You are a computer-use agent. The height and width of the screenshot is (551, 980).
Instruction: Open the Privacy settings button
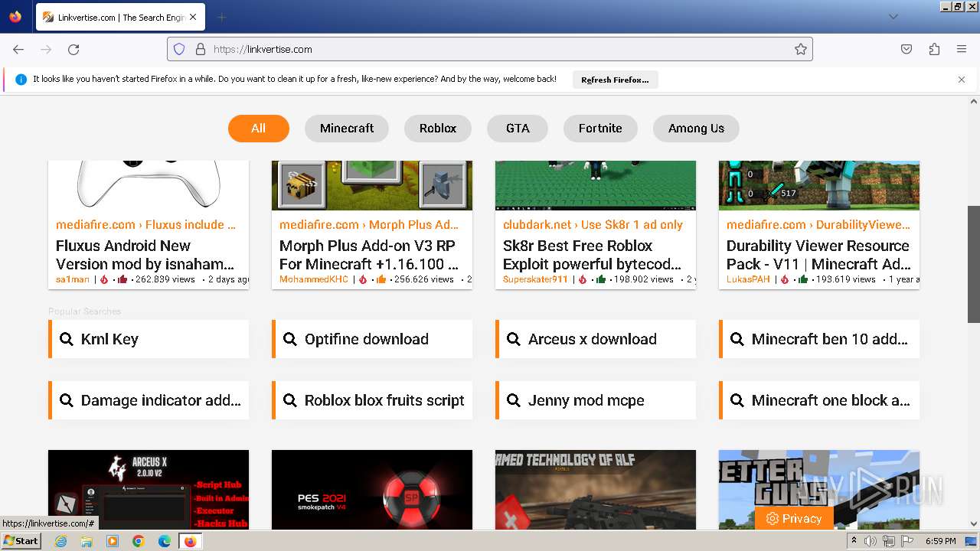tap(794, 519)
